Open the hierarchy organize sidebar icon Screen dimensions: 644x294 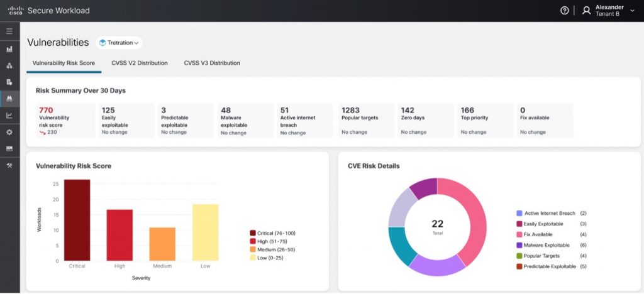click(9, 65)
